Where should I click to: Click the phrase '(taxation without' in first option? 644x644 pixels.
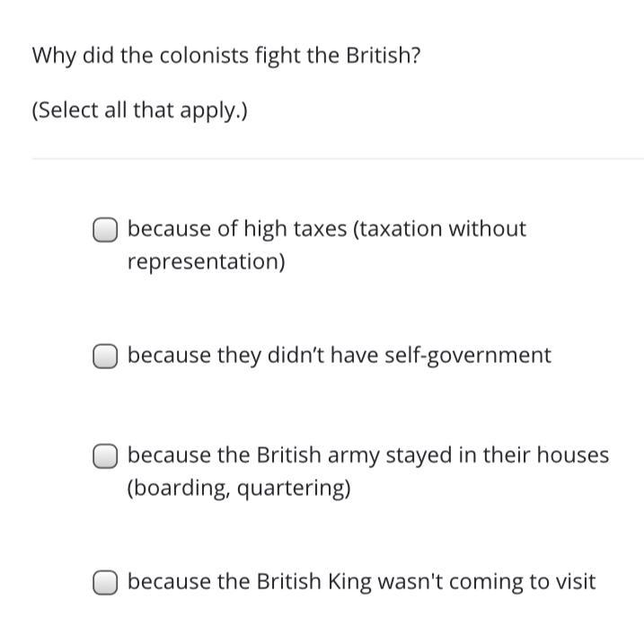coord(439,229)
